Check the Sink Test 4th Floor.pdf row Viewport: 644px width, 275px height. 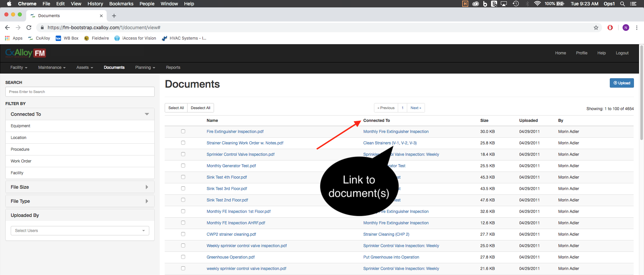183,177
